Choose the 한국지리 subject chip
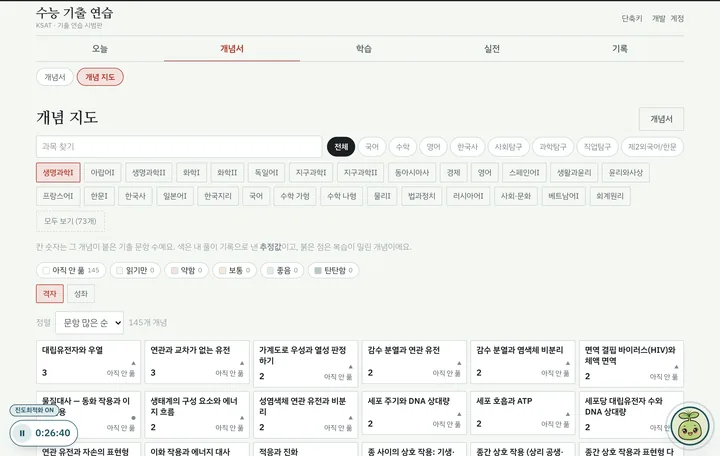 point(218,196)
